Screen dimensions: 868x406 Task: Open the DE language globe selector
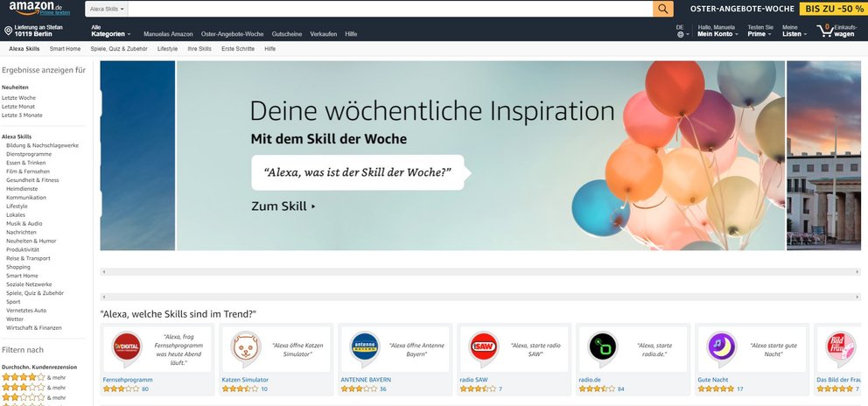(x=682, y=31)
